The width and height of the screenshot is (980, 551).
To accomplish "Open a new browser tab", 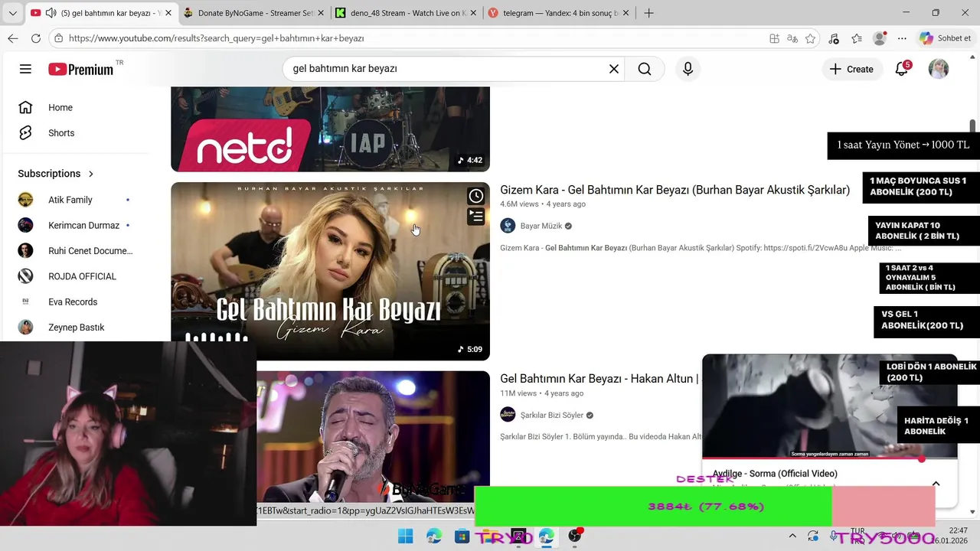I will (x=648, y=13).
